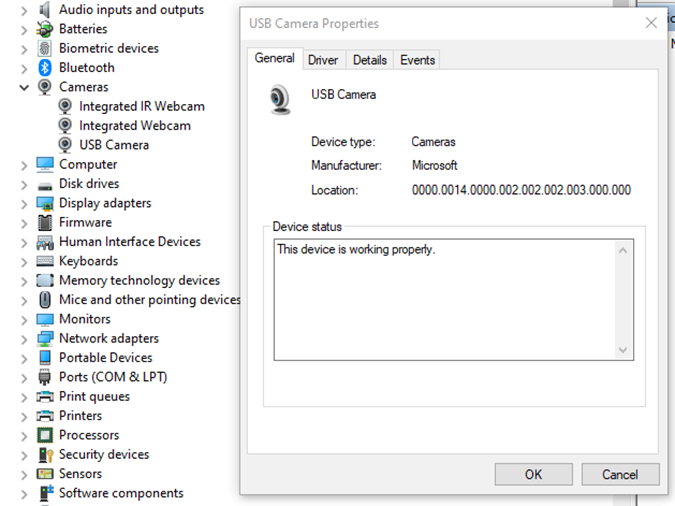Select the Mice and other pointing devices label

coord(149,300)
